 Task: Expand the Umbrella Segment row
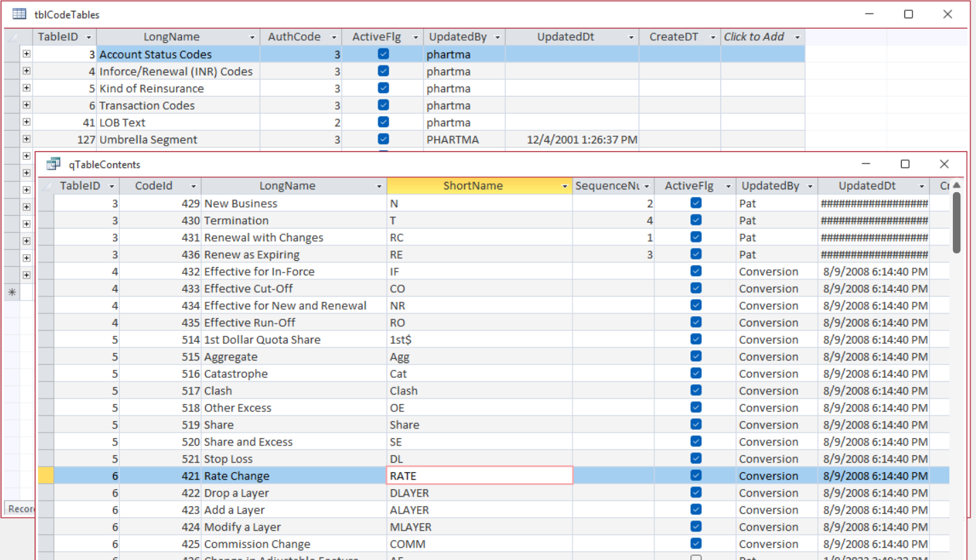26,139
